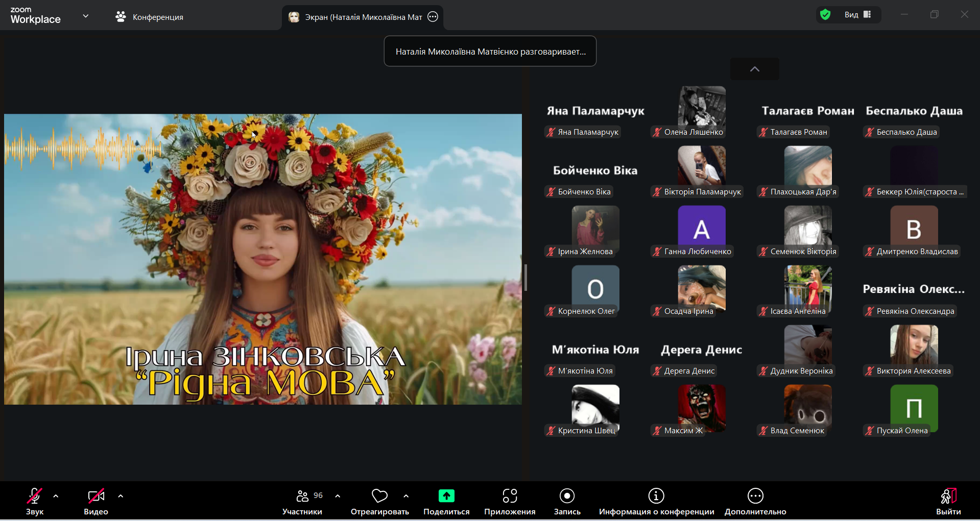Toggle the Вид layout view button

[x=858, y=15]
